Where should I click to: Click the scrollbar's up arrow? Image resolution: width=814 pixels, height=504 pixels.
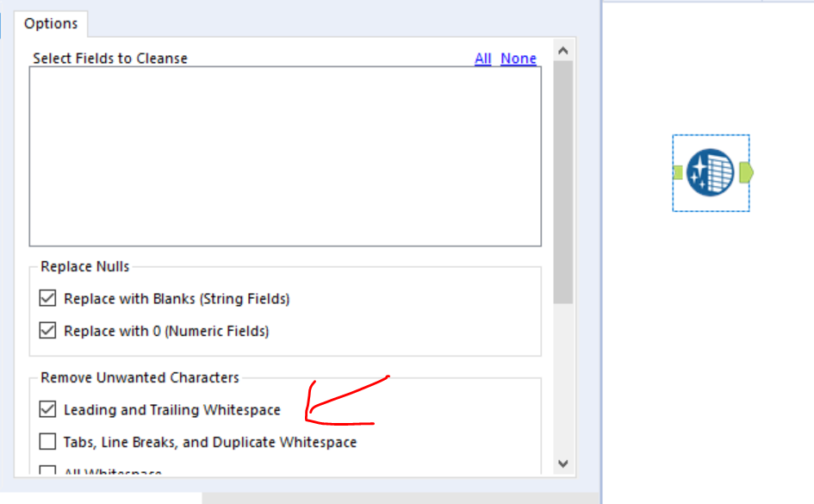tap(563, 50)
